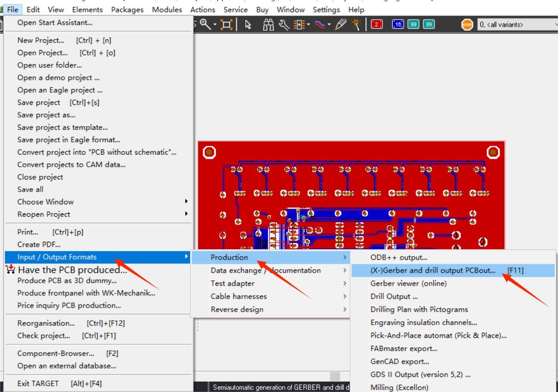Click the draw track lines icon
The height and width of the screenshot is (392, 558).
[x=320, y=25]
